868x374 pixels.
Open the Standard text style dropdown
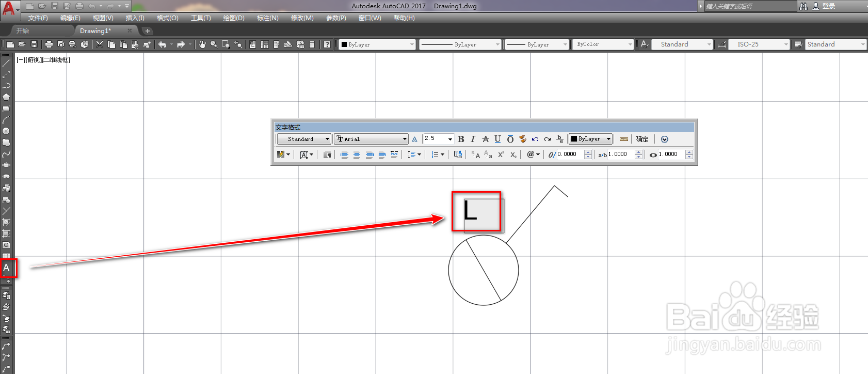tap(304, 139)
